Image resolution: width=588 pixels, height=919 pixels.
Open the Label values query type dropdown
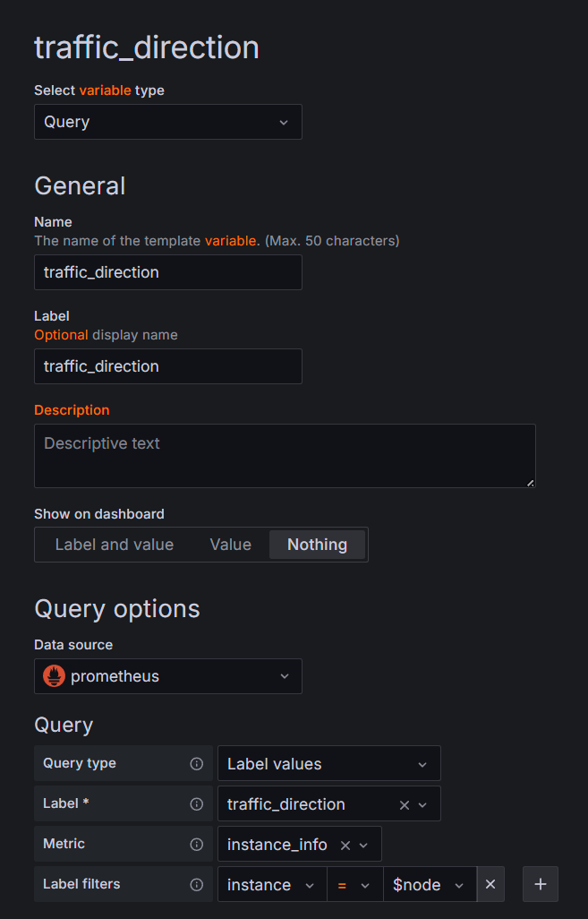click(x=328, y=764)
